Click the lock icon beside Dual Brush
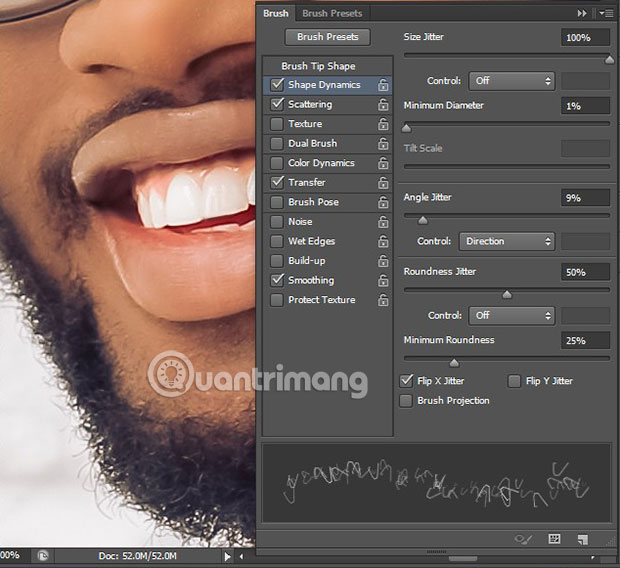The height and width of the screenshot is (568, 620). tap(383, 143)
